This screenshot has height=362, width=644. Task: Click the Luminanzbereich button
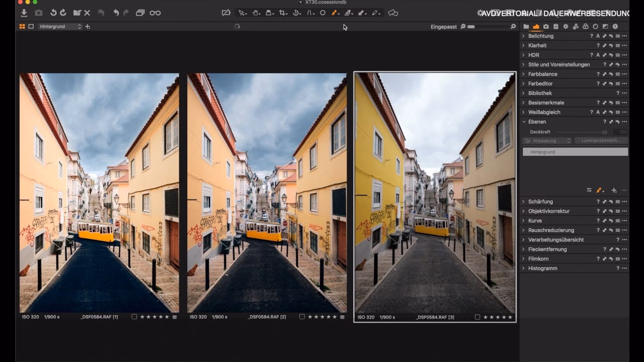(x=601, y=141)
